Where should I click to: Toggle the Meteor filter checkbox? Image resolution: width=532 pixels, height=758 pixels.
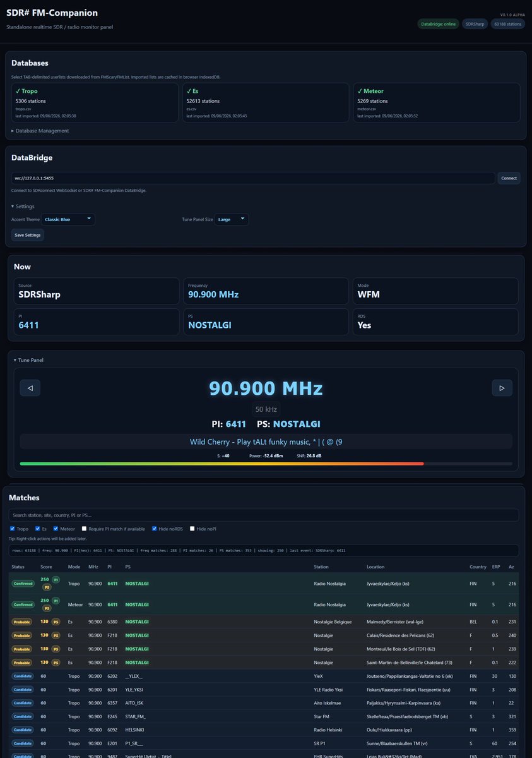click(56, 529)
